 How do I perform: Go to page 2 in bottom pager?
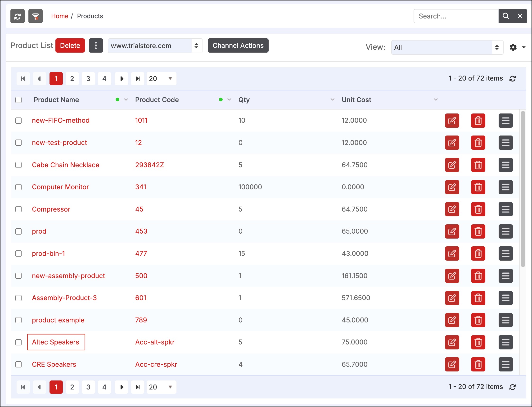coord(72,387)
